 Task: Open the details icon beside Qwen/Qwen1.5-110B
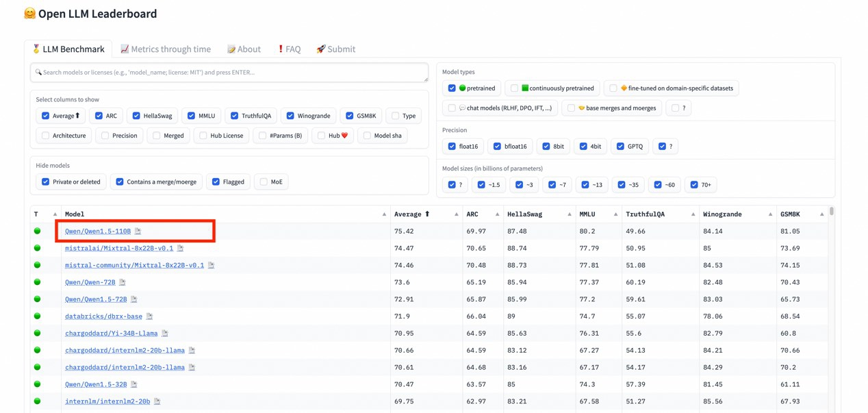[138, 231]
